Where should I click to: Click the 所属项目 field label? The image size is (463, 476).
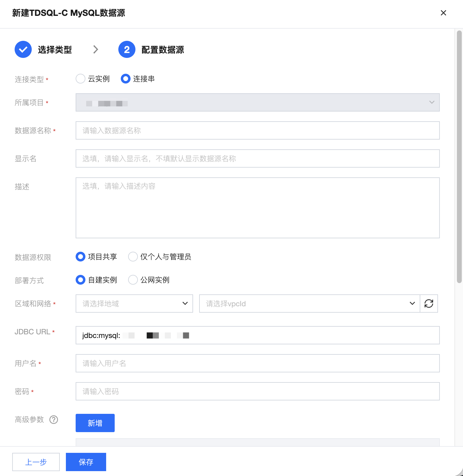click(x=29, y=103)
